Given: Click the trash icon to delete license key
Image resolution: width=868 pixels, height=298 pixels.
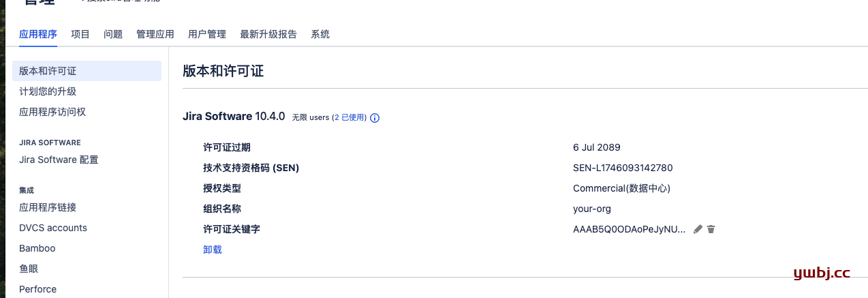Looking at the screenshot, I should [711, 229].
